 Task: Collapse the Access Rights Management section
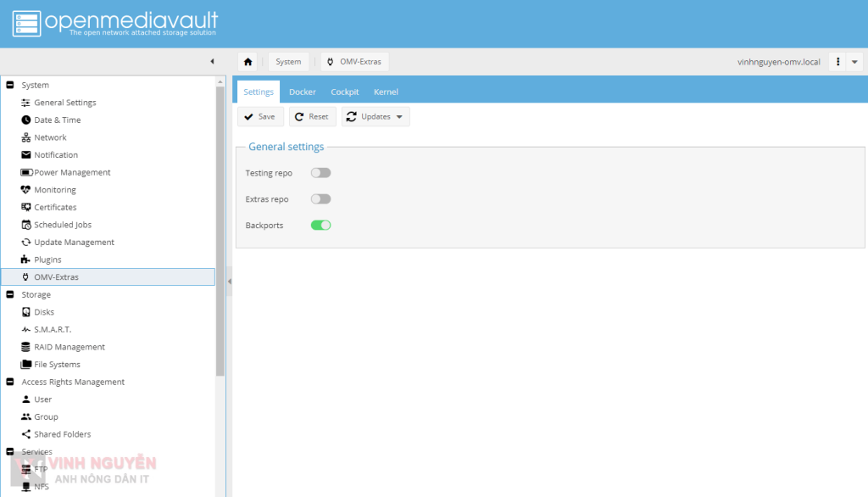[10, 382]
